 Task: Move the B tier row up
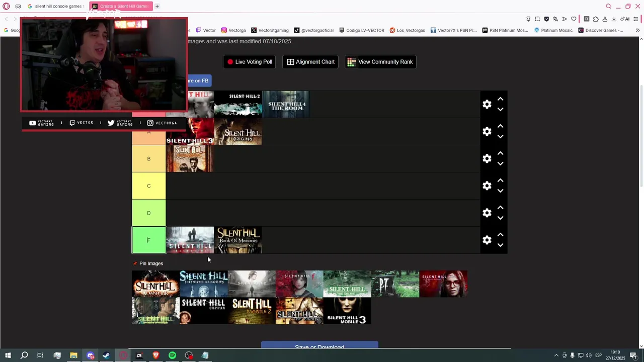click(x=500, y=153)
